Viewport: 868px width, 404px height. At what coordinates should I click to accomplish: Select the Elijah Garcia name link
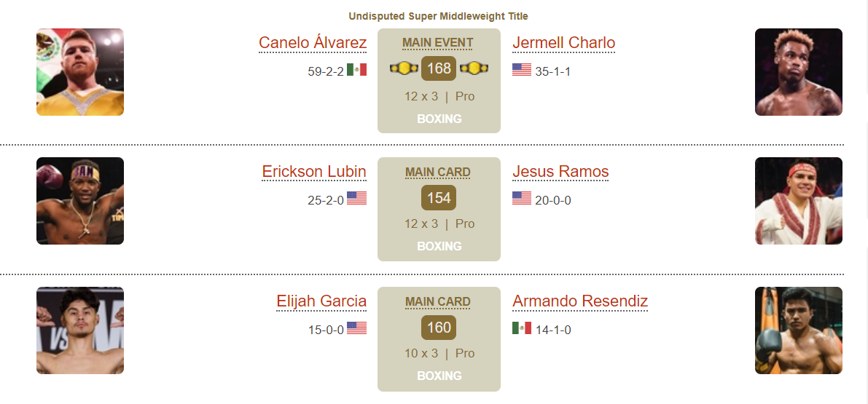tap(321, 301)
